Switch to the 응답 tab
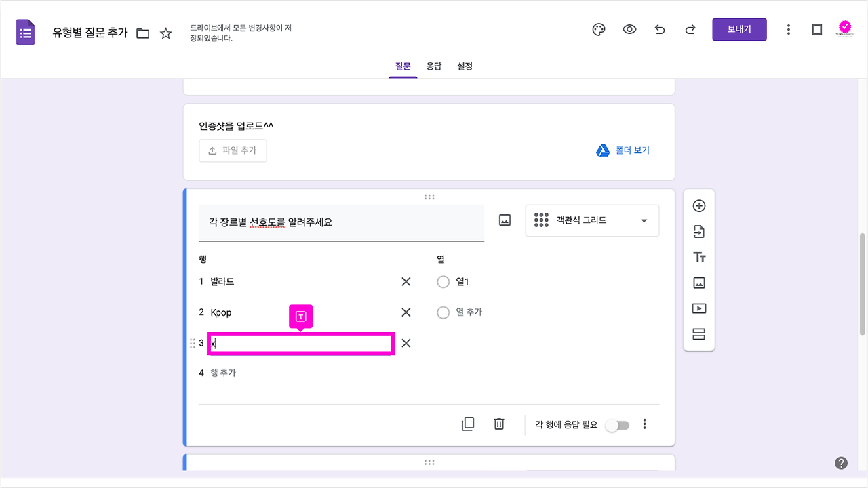The height and width of the screenshot is (488, 868). 434,66
